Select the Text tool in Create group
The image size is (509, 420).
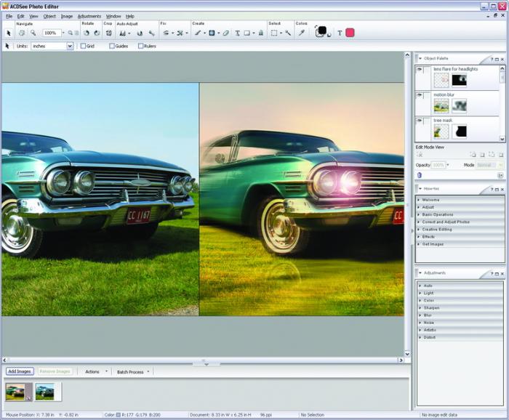point(237,33)
